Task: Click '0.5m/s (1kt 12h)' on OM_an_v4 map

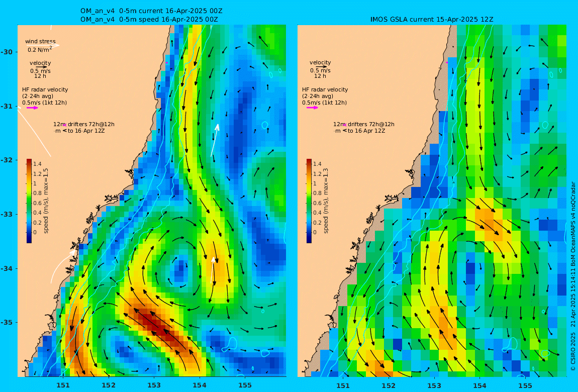Action: click(45, 103)
